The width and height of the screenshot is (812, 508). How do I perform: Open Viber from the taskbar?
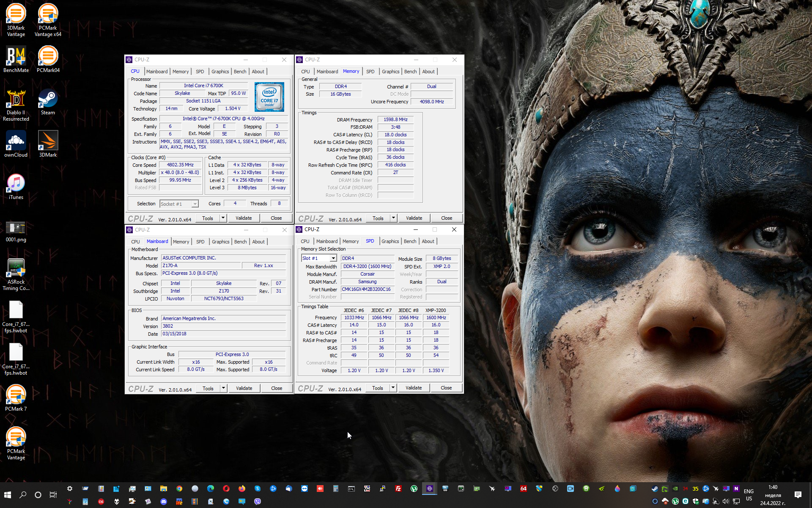258,502
